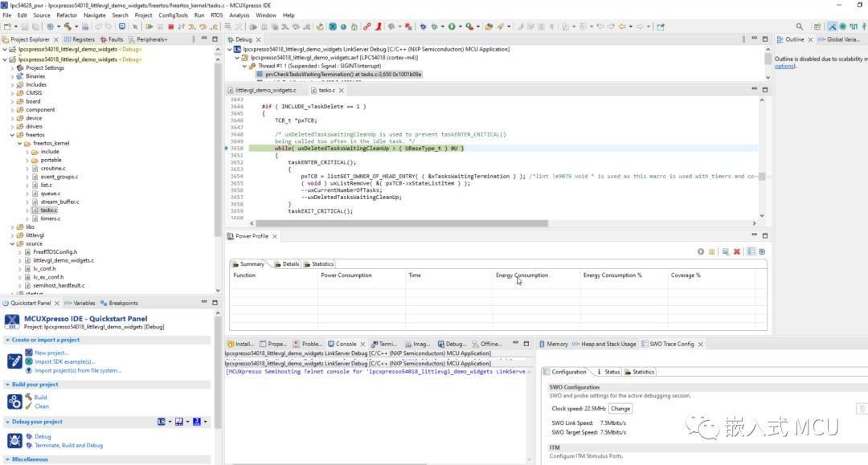The height and width of the screenshot is (465, 868).
Task: Click the New file toolbar icon
Action: click(x=7, y=27)
